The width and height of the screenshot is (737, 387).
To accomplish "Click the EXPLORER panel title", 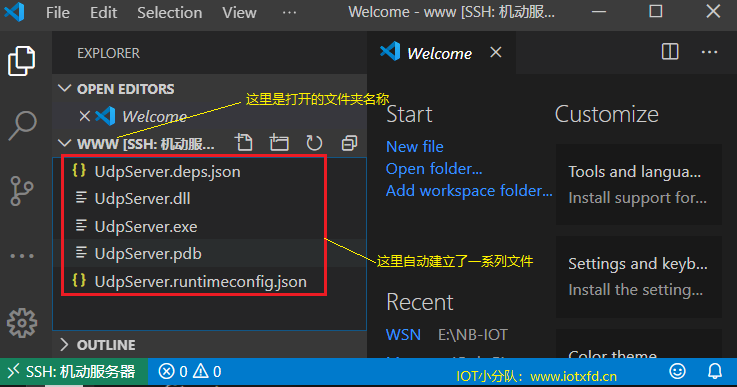I will click(109, 53).
